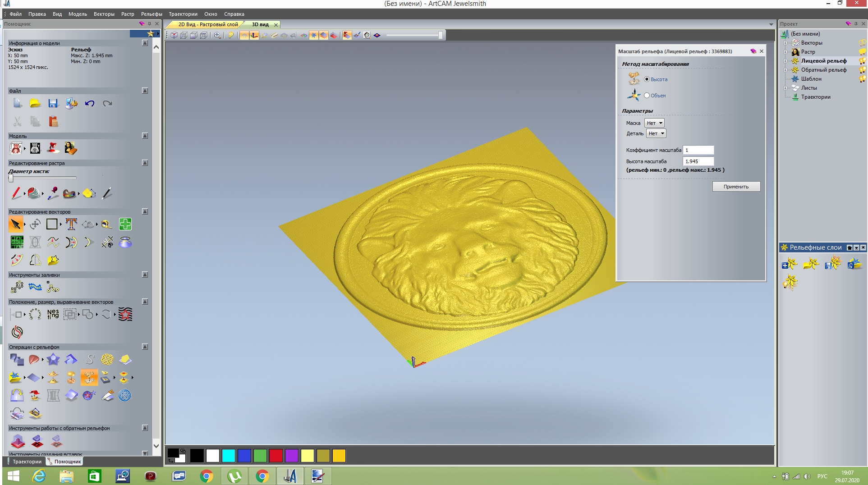868x485 pixels.
Task: Toggle visibility bulb for Обратный рельеф
Action: 862,70
